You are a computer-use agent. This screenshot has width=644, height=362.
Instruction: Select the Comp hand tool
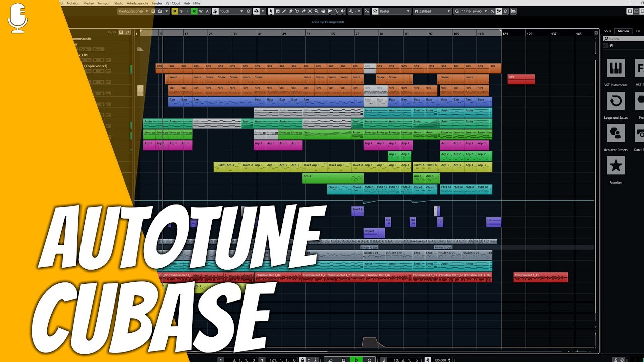pos(323,11)
